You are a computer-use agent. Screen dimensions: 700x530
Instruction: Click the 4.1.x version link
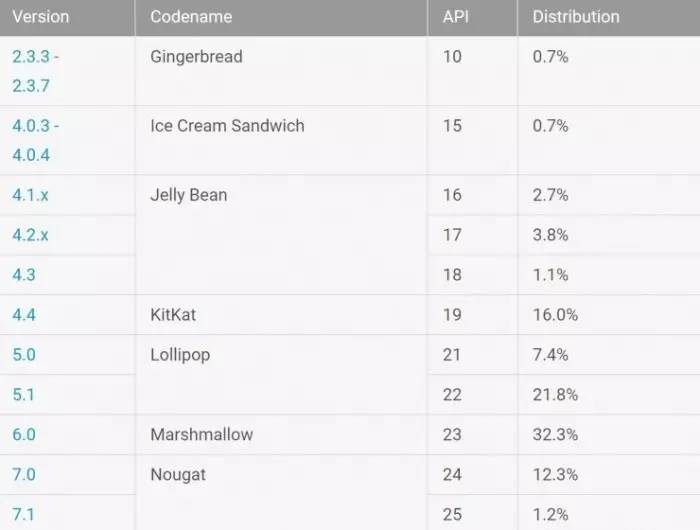30,195
